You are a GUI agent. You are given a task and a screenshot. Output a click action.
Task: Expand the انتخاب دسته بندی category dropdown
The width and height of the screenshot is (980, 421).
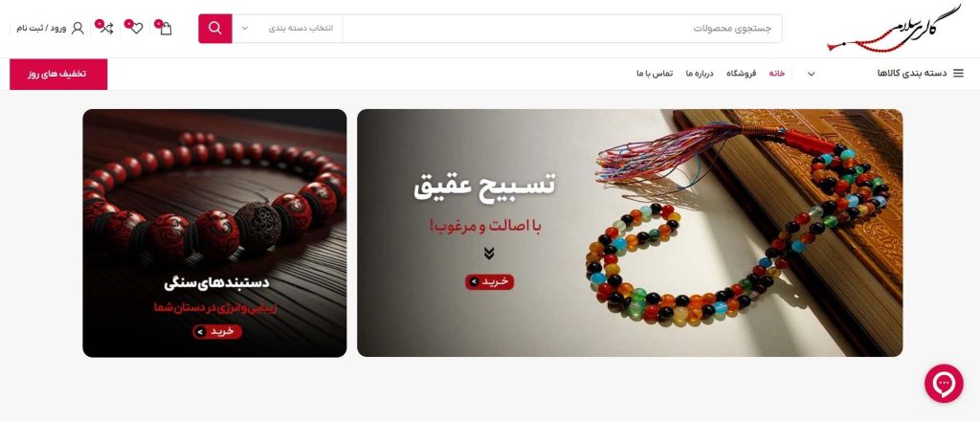pos(287,29)
